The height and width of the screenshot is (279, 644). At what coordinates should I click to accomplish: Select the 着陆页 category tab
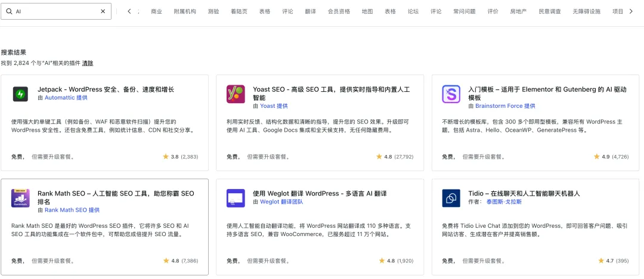pos(239,11)
